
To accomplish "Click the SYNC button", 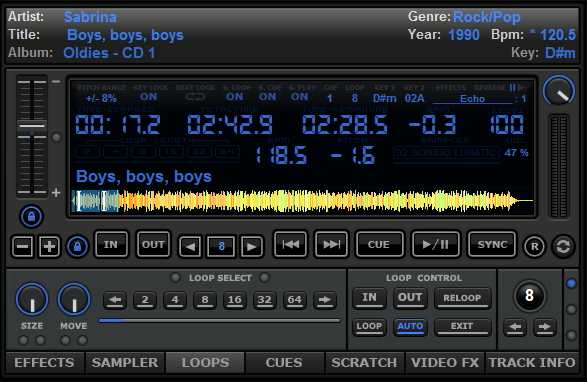I will tap(492, 245).
